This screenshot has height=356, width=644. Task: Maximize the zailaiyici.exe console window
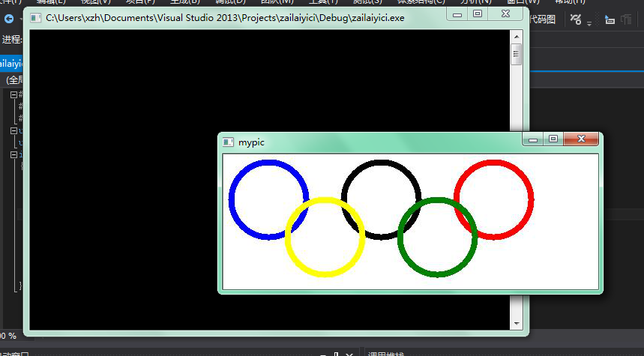click(478, 14)
